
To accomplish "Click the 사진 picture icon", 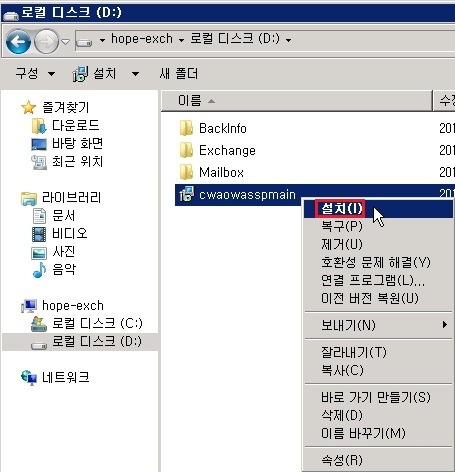I will (x=39, y=253).
